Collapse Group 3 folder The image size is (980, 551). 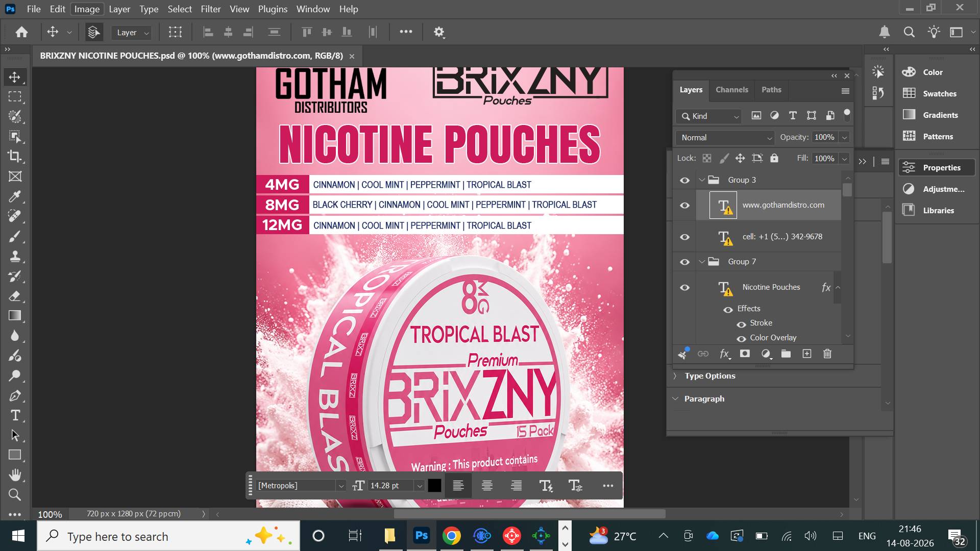(x=702, y=180)
